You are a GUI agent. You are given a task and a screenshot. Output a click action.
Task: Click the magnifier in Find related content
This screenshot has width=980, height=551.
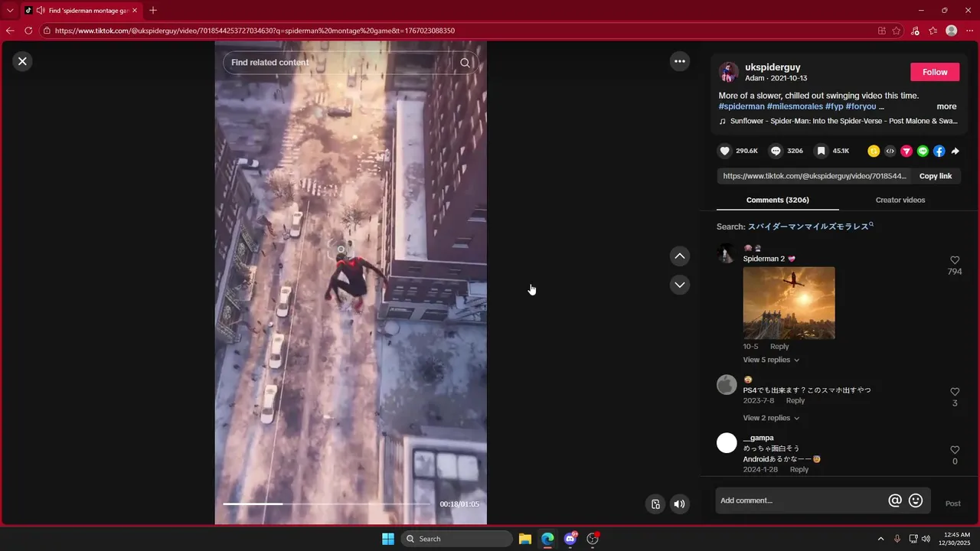tap(465, 63)
